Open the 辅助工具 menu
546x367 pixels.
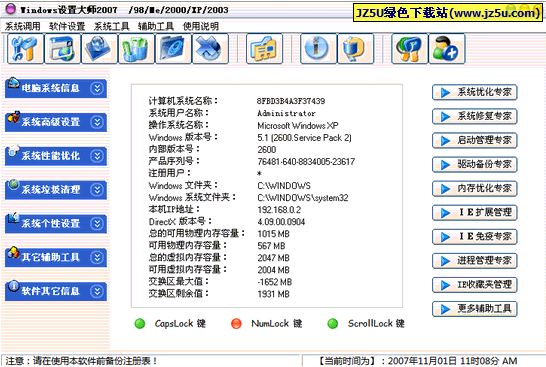point(156,26)
